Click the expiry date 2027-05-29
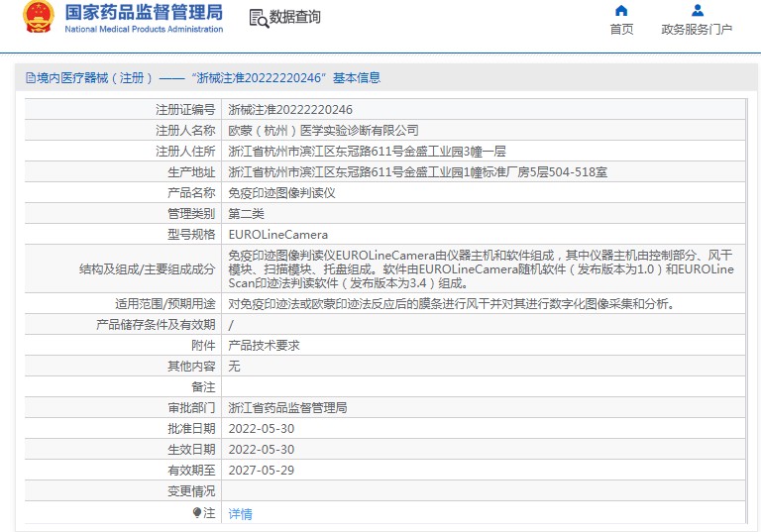 [x=262, y=470]
